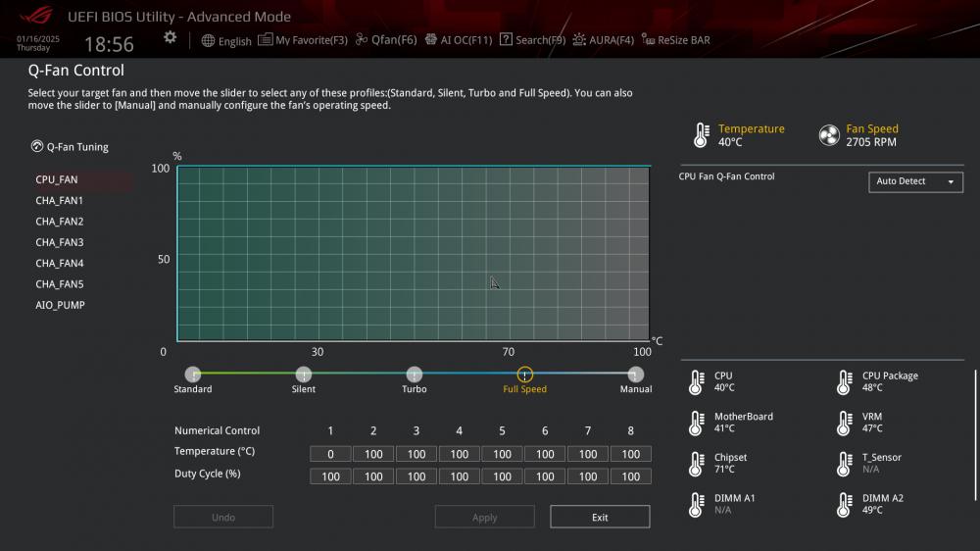
Task: Select CPU_FAN in the fan list
Action: coord(56,179)
